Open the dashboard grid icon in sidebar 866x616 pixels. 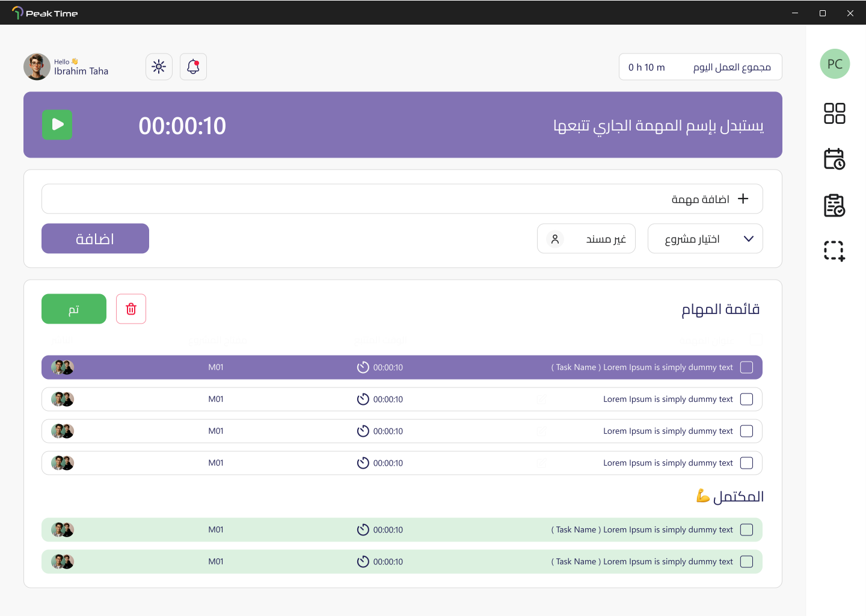pyautogui.click(x=834, y=113)
